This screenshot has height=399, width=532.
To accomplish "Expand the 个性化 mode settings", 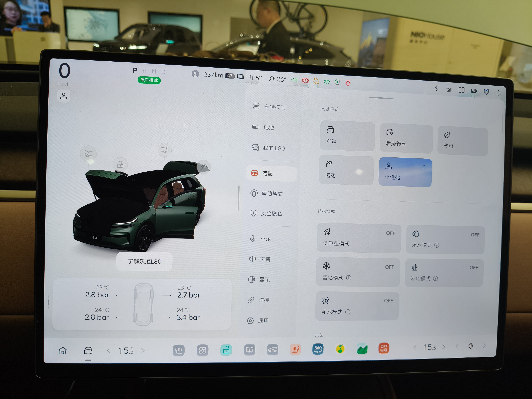I will [424, 167].
